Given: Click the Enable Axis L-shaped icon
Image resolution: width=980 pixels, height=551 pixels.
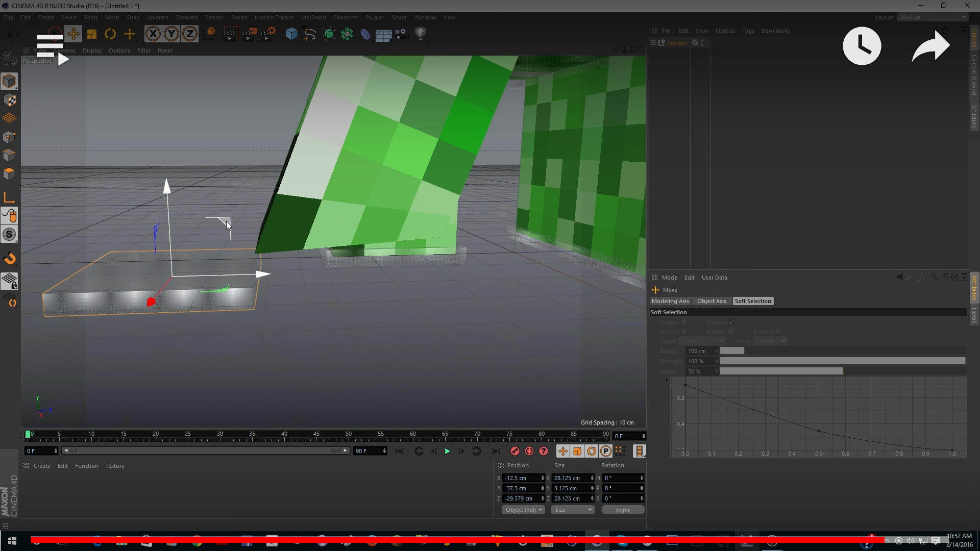Looking at the screenshot, I should (9, 197).
